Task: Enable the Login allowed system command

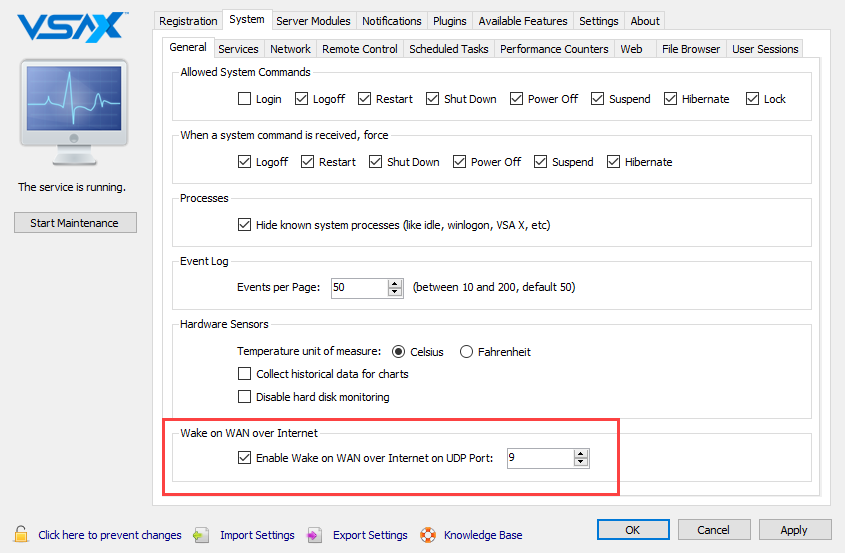Action: [x=245, y=99]
